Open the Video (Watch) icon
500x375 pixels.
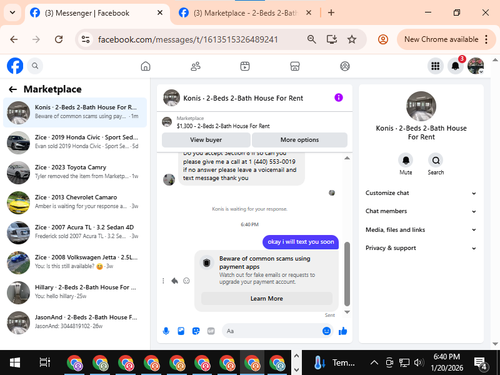pos(245,66)
